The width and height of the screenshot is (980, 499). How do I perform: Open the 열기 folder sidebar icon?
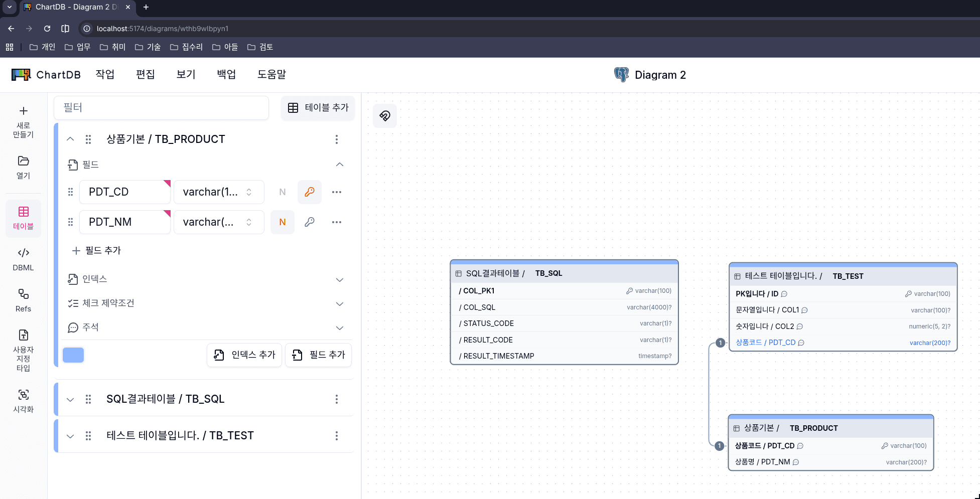click(x=23, y=167)
